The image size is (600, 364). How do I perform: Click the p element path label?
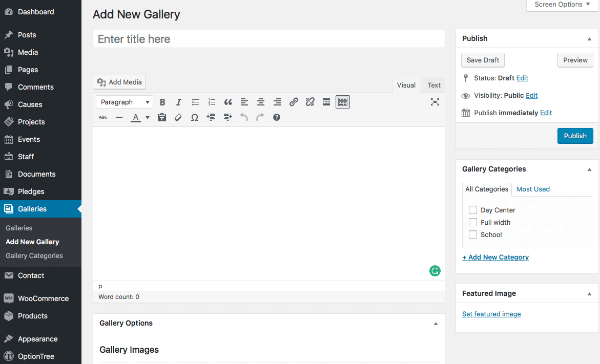pyautogui.click(x=100, y=286)
